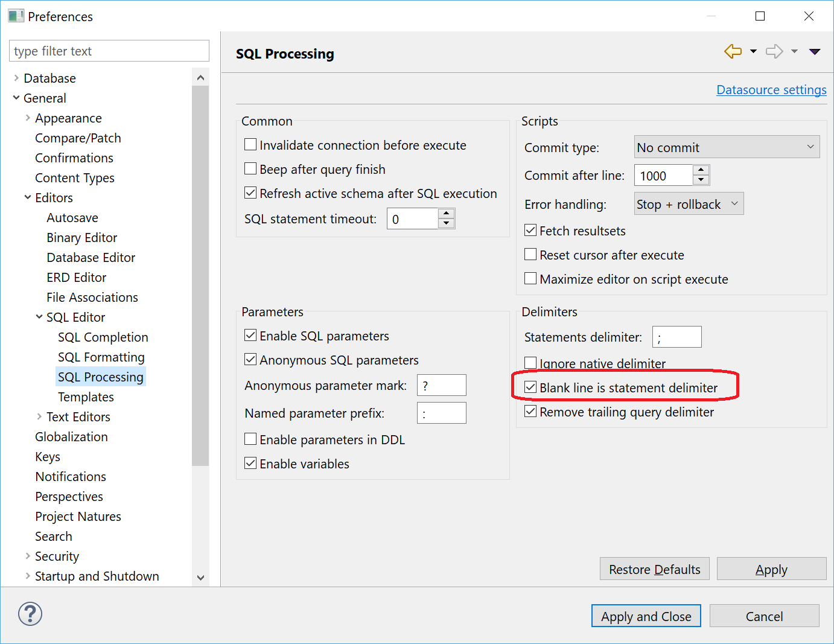834x644 pixels.
Task: Enable Beep after query finish
Action: tap(250, 168)
